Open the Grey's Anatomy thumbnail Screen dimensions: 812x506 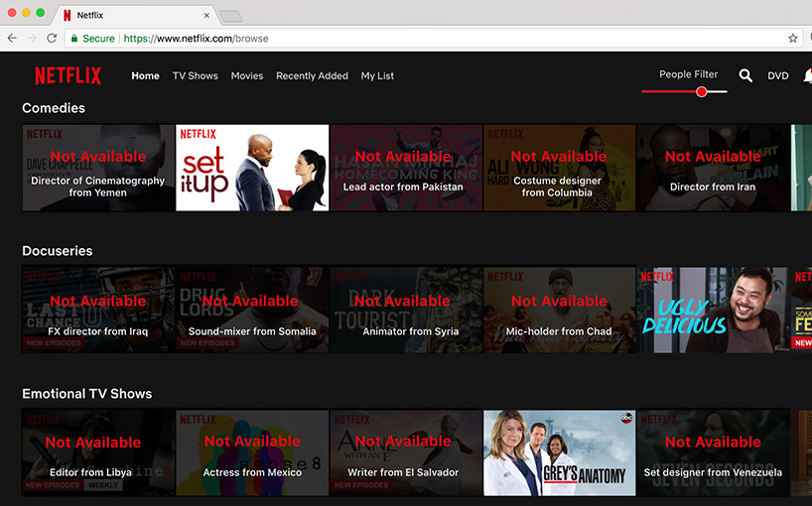559,452
